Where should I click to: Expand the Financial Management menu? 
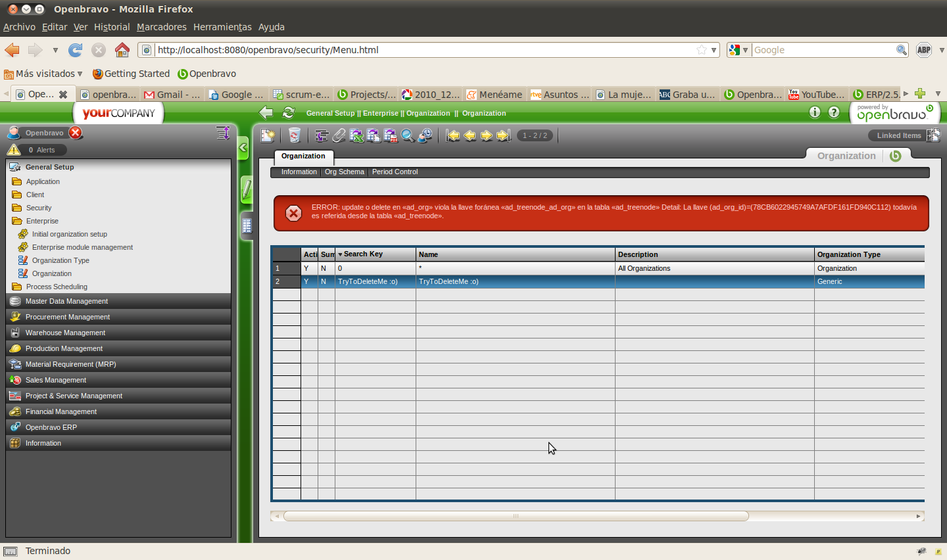[61, 411]
